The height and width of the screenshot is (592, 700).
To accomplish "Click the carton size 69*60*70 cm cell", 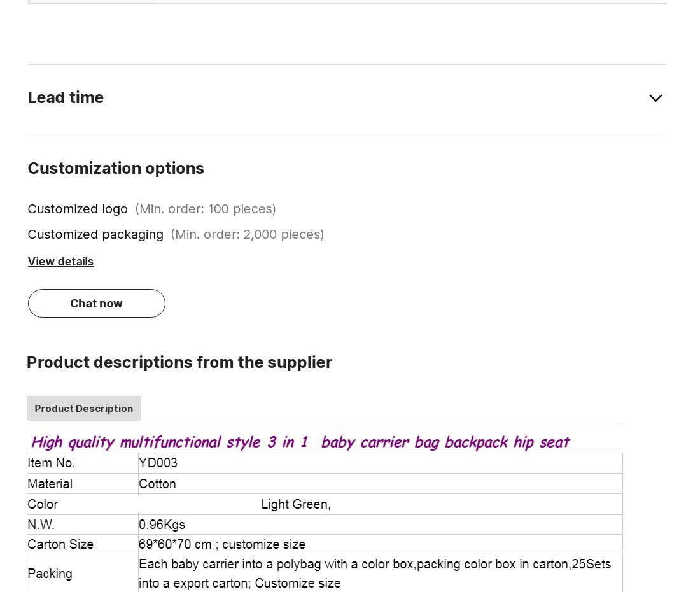I will 381,544.
